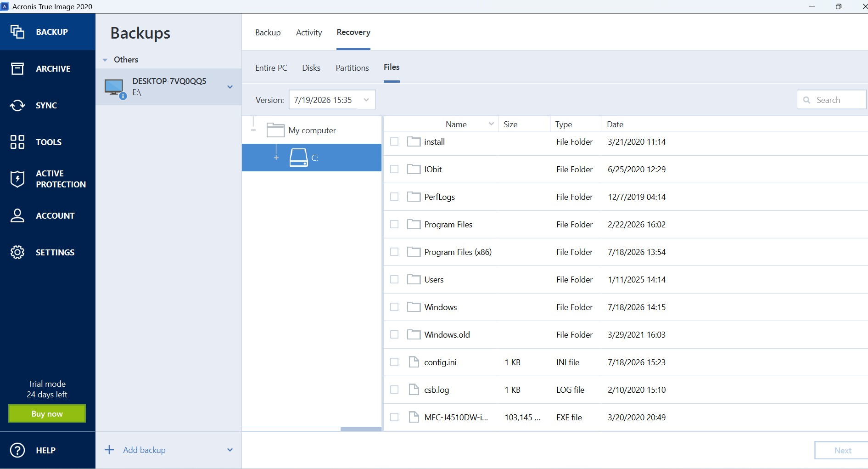Expand the C: drive tree node

coord(276,158)
